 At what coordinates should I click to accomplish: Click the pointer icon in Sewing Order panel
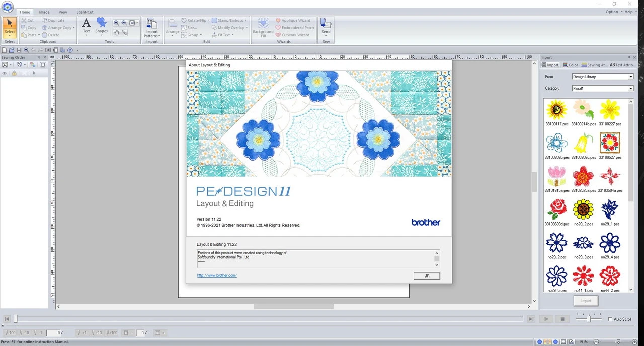(34, 73)
